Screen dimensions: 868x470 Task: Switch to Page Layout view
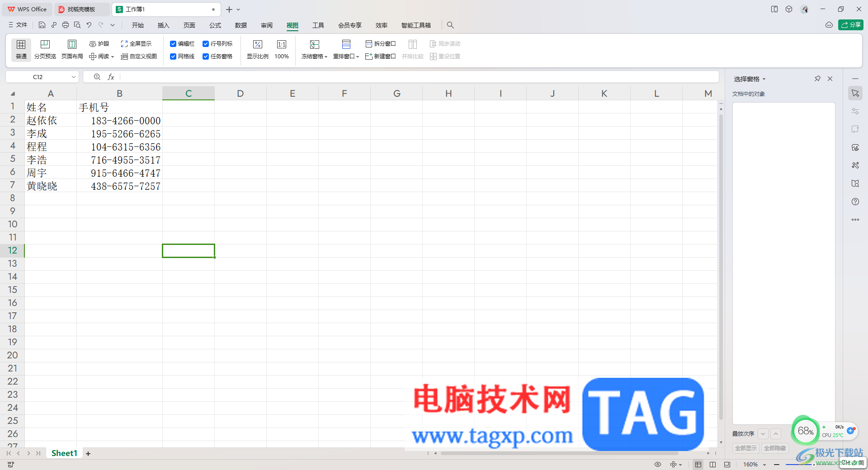pyautogui.click(x=72, y=50)
